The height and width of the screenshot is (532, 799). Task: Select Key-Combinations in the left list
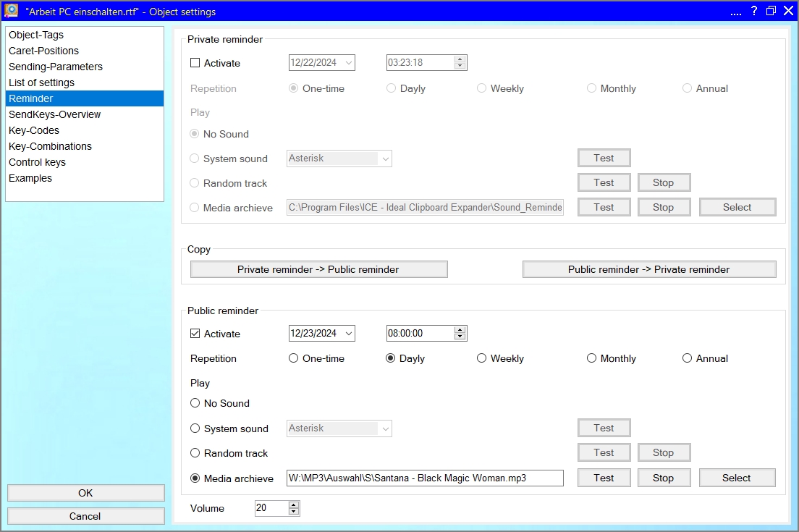(51, 146)
